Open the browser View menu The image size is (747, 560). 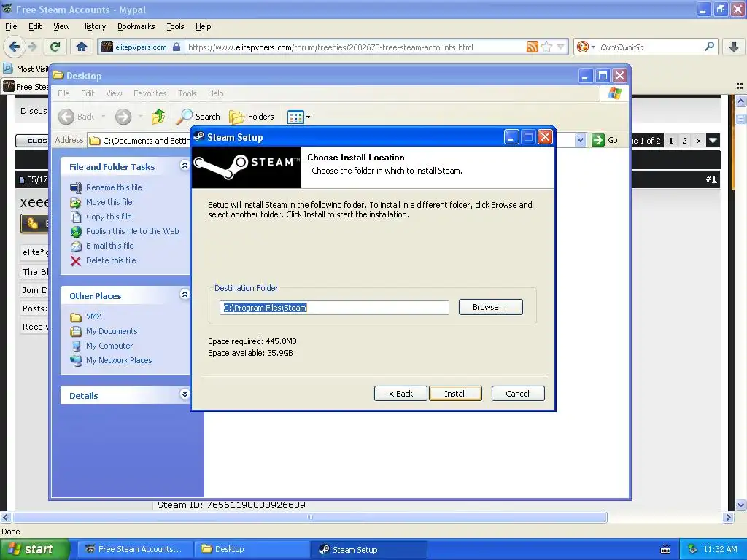coord(61,26)
